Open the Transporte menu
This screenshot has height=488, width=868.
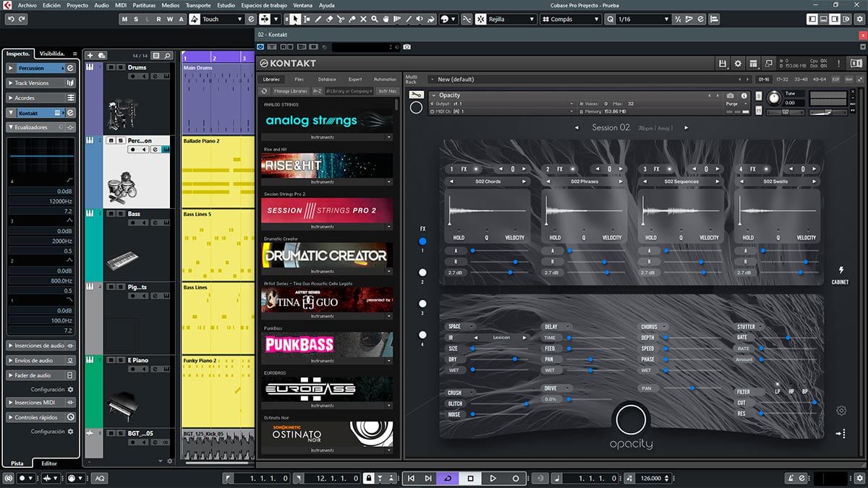coord(198,5)
